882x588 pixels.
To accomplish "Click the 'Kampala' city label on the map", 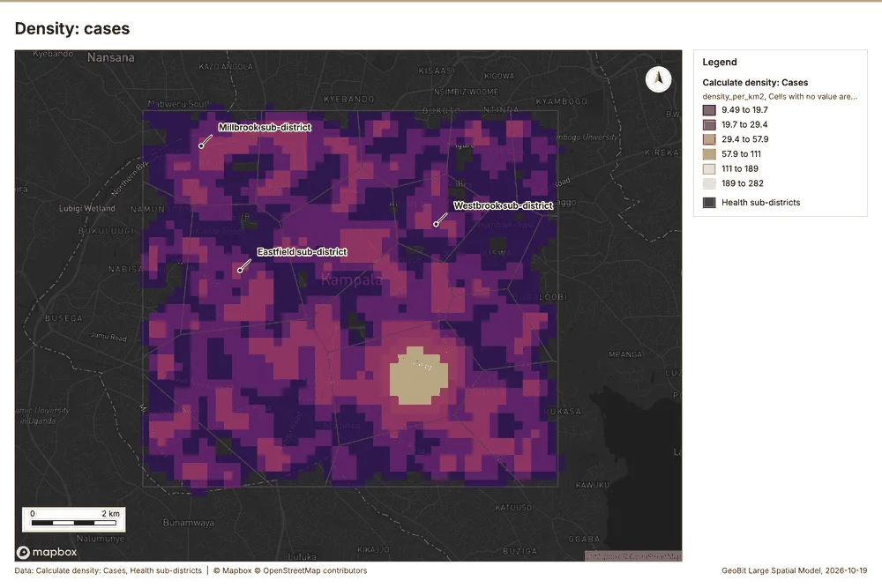I will click(352, 279).
